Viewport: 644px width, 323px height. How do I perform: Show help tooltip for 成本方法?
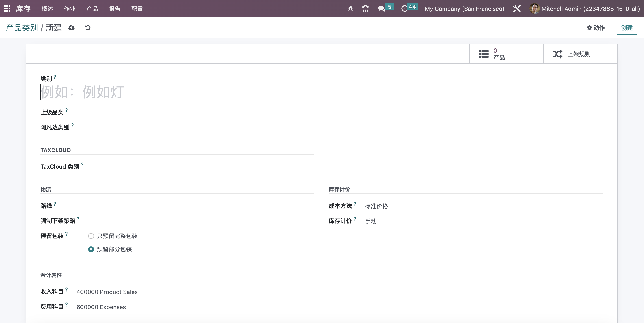click(x=355, y=203)
